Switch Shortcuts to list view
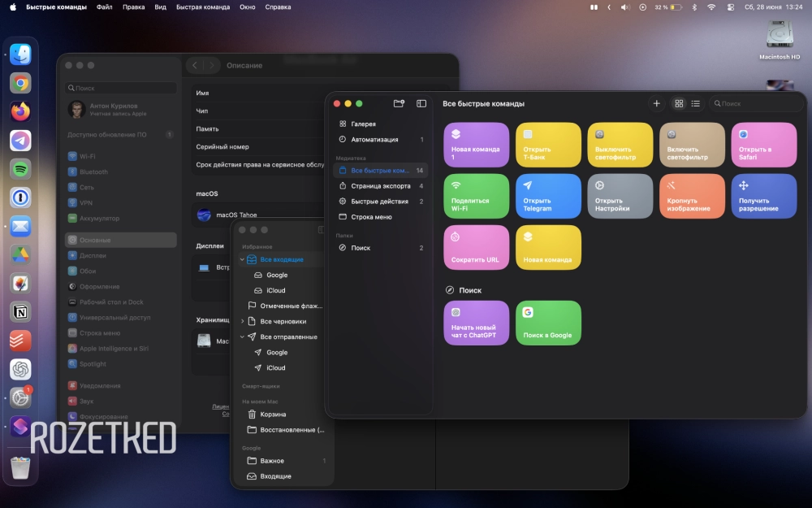Image resolution: width=812 pixels, height=508 pixels. [696, 104]
